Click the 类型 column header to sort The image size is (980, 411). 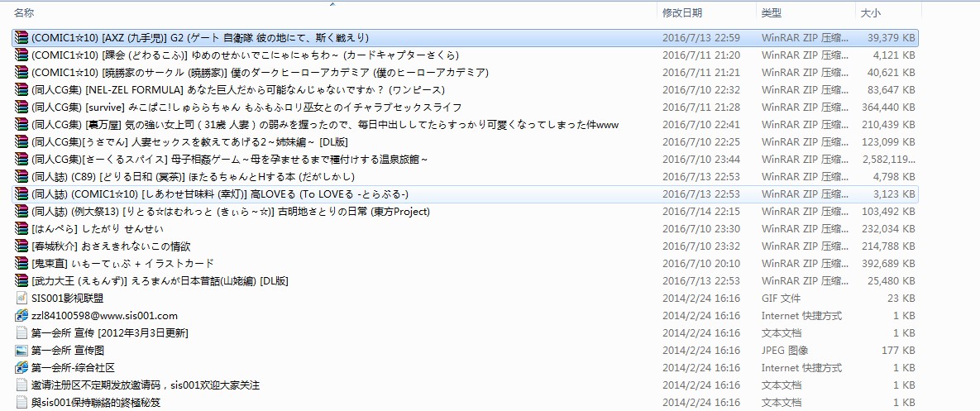click(771, 13)
